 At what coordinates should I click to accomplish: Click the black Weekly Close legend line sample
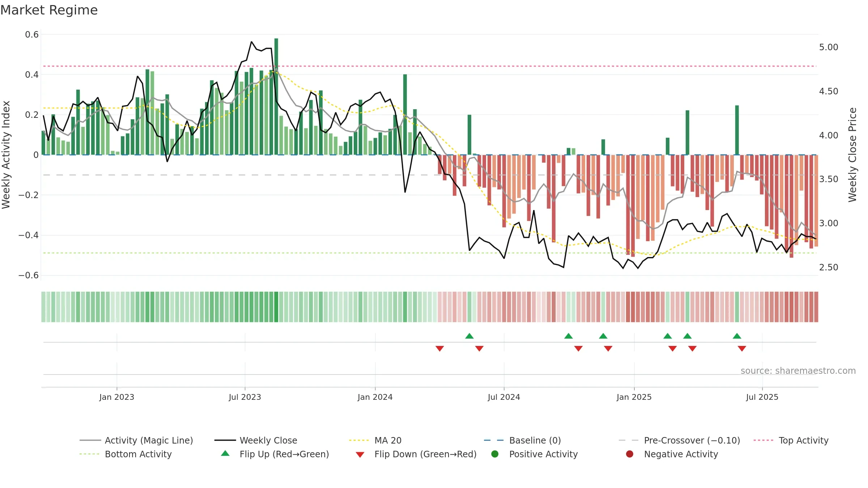coord(225,440)
